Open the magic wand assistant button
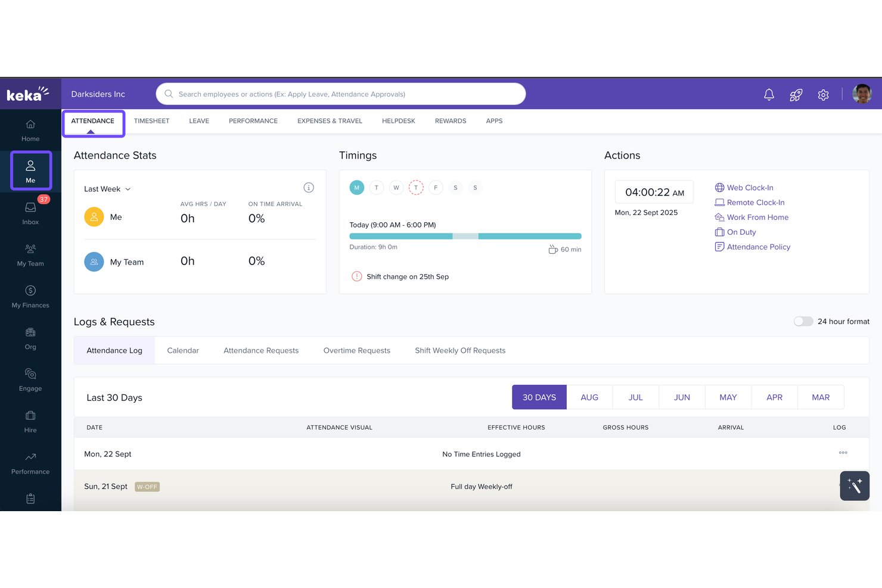The height and width of the screenshot is (588, 882). 855,486
